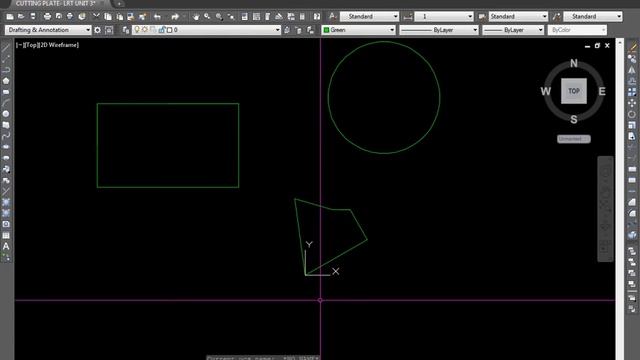Expand the layer 0 dropdown list
The image size is (640, 360).
click(x=278, y=30)
